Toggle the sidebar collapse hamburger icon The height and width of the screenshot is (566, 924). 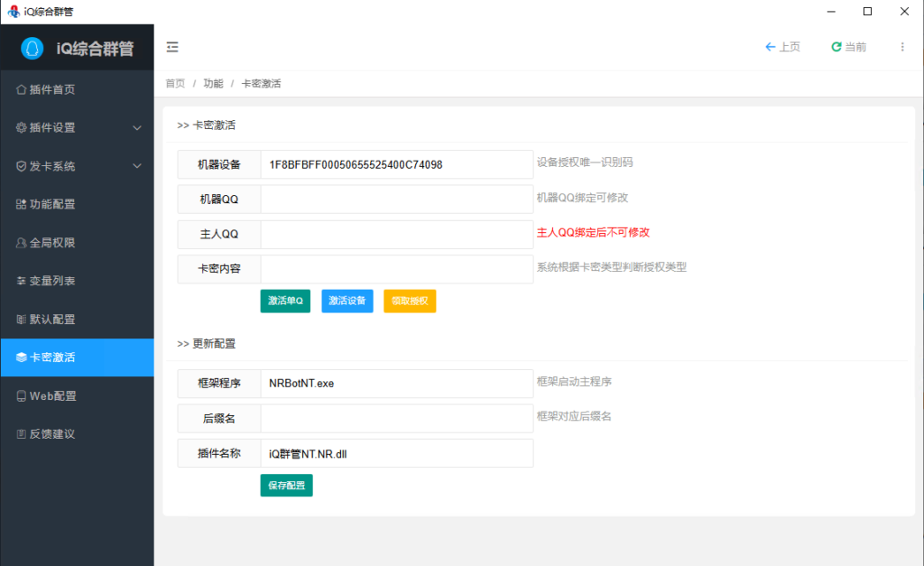click(x=172, y=47)
